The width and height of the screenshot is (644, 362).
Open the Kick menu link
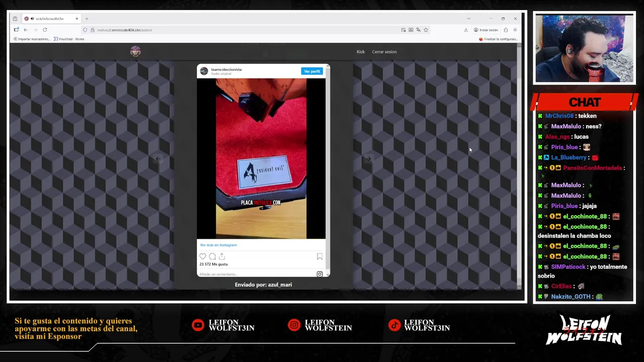click(x=361, y=52)
